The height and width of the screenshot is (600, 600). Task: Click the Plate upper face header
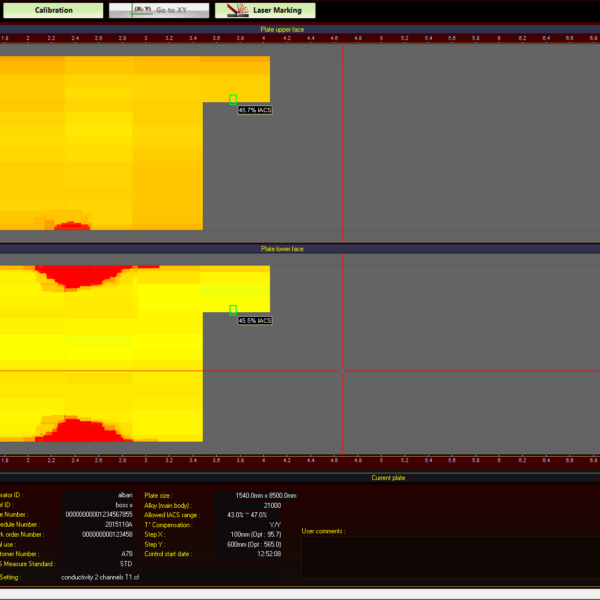(282, 29)
